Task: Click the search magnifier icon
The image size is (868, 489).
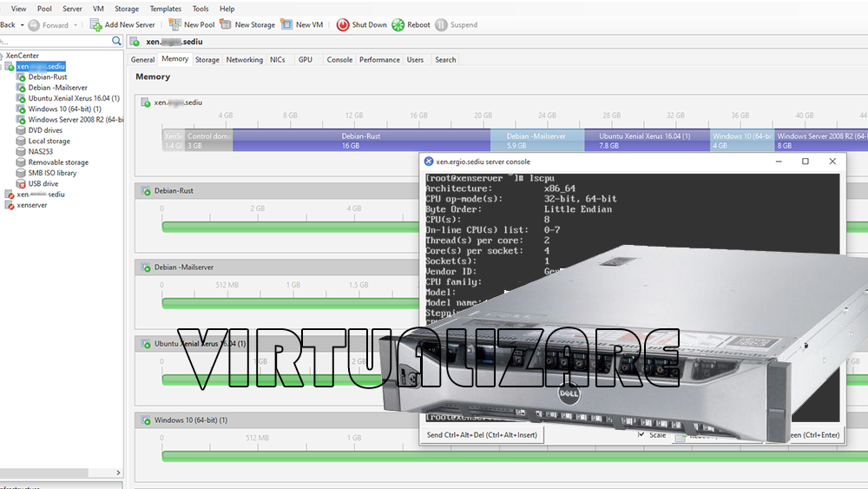Action: tap(116, 41)
